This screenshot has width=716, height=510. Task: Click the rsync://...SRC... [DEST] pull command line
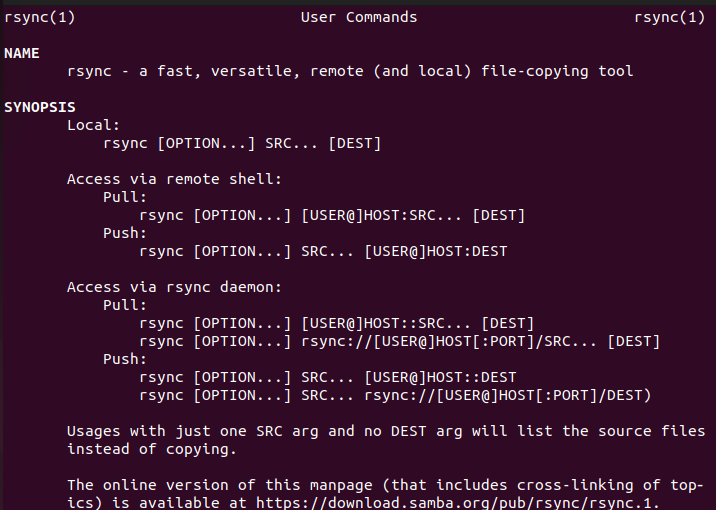(x=400, y=341)
